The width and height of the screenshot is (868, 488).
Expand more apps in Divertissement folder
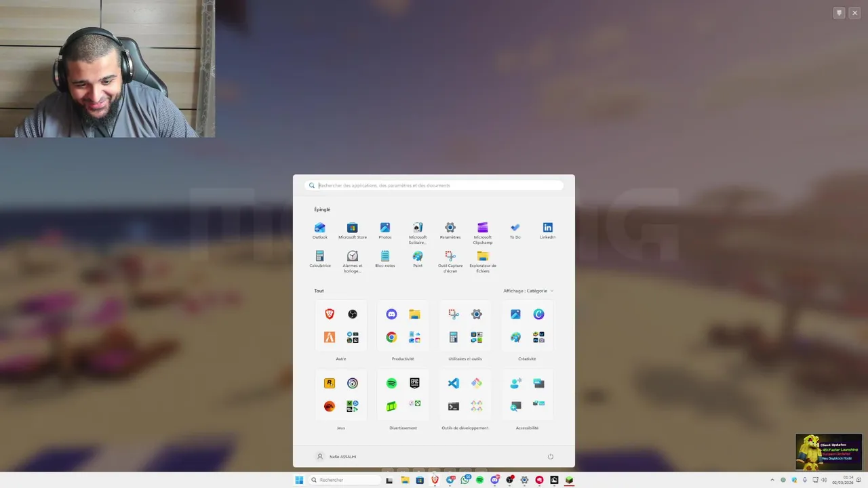pyautogui.click(x=414, y=403)
